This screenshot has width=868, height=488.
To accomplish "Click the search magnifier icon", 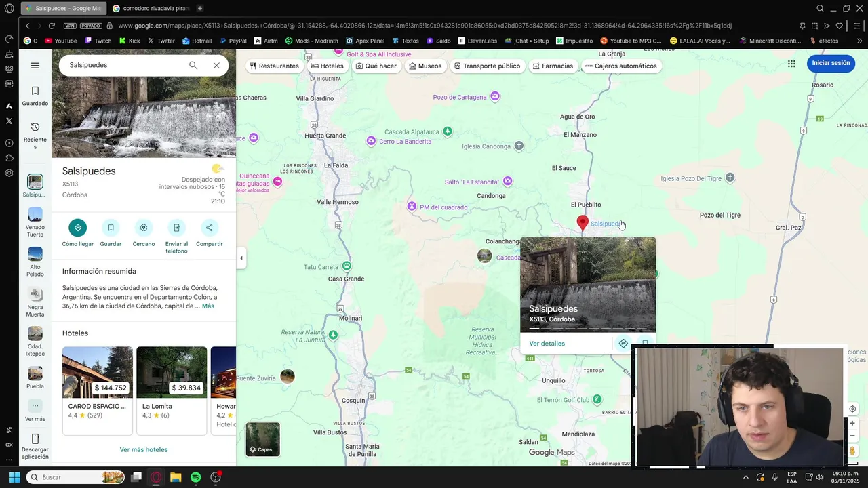I will 193,65.
